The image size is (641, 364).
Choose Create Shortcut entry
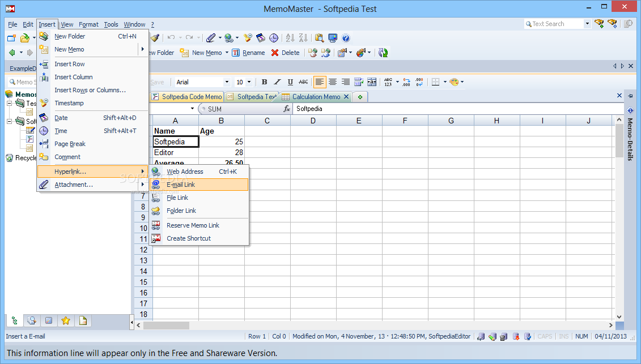click(199, 238)
